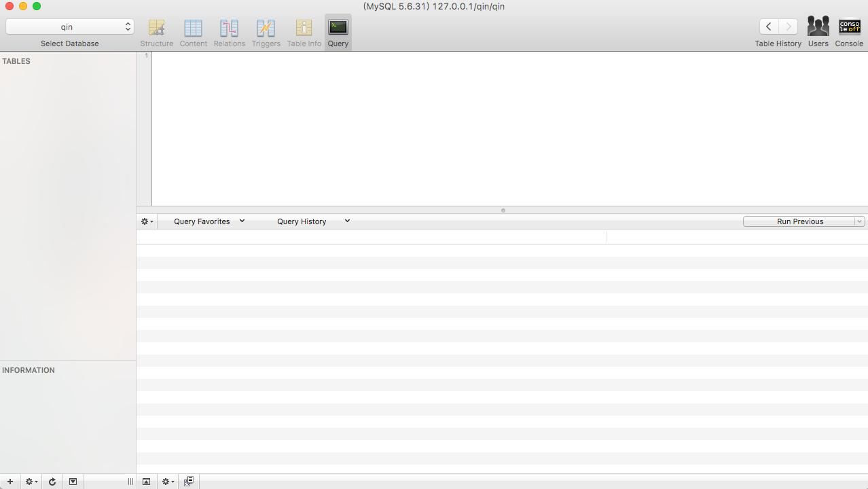Toggle the information pane in sidebar
The width and height of the screenshot is (868, 489).
coord(73,482)
